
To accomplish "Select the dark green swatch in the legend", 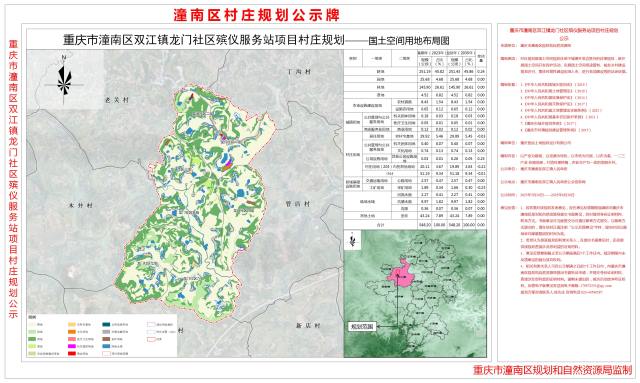I will pyautogui.click(x=32, y=339).
